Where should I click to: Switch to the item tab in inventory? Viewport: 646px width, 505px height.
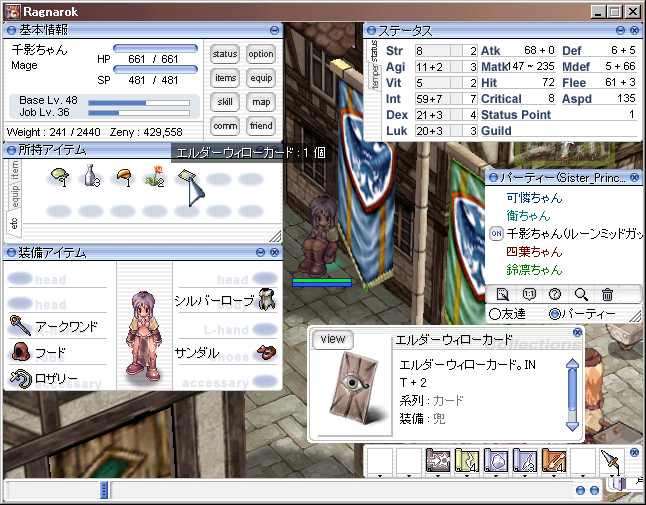pos(15,170)
